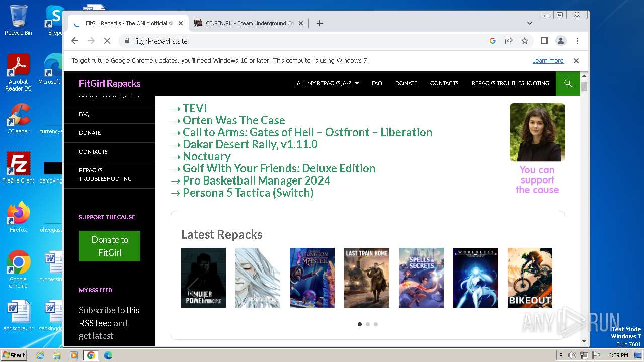The width and height of the screenshot is (644, 362).
Task: Click the page vertical scrollbar thumb
Action: [x=584, y=86]
